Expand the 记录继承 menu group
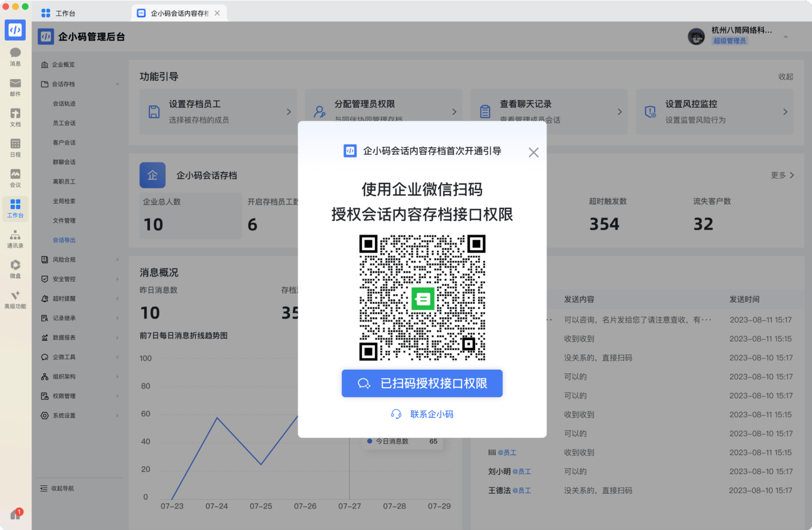This screenshot has width=812, height=530. click(117, 318)
